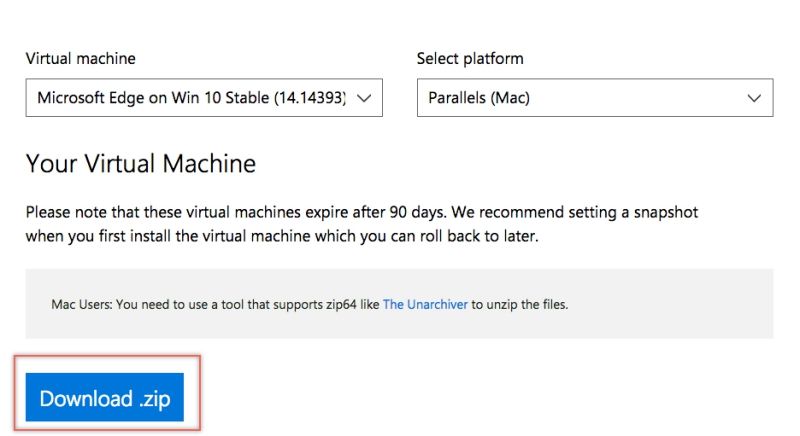
Task: Open The Unarchiver link
Action: pos(425,304)
